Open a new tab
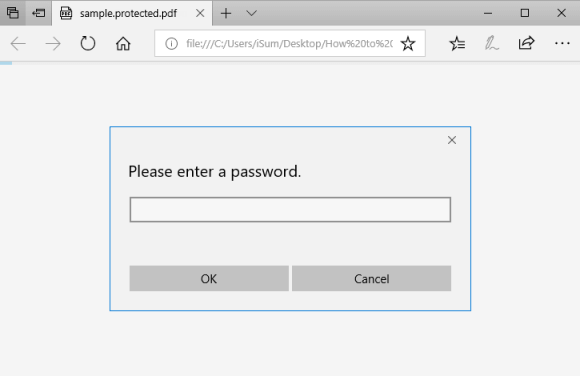580x376 pixels. tap(226, 13)
